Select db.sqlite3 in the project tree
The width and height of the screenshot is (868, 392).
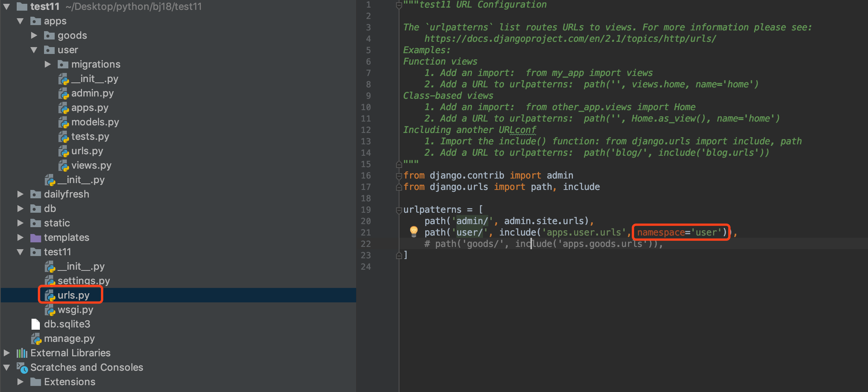click(67, 324)
